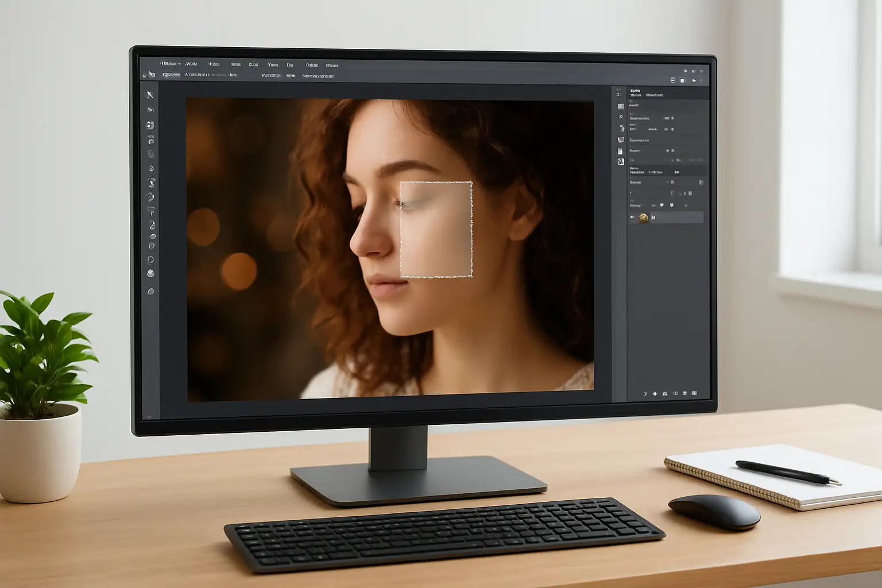This screenshot has width=882, height=588.
Task: Select the gray swatch square in side strip
Action: coord(621,106)
